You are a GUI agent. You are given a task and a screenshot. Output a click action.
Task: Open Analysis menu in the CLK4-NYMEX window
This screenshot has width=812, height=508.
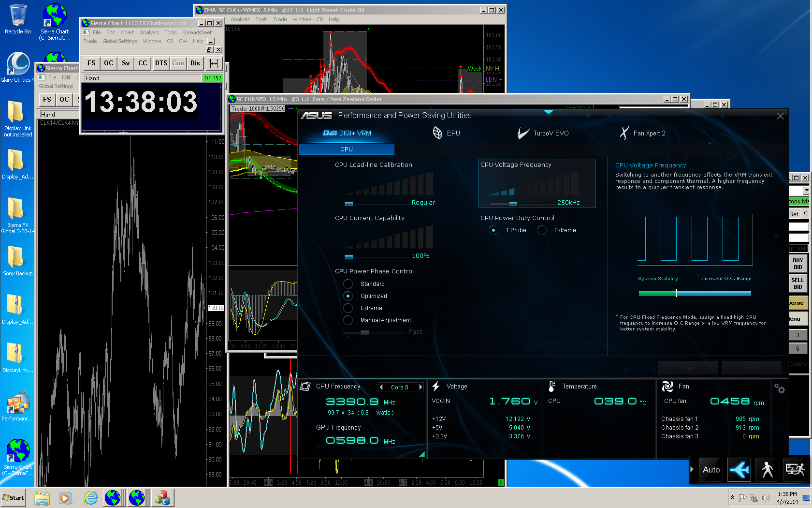240,19
